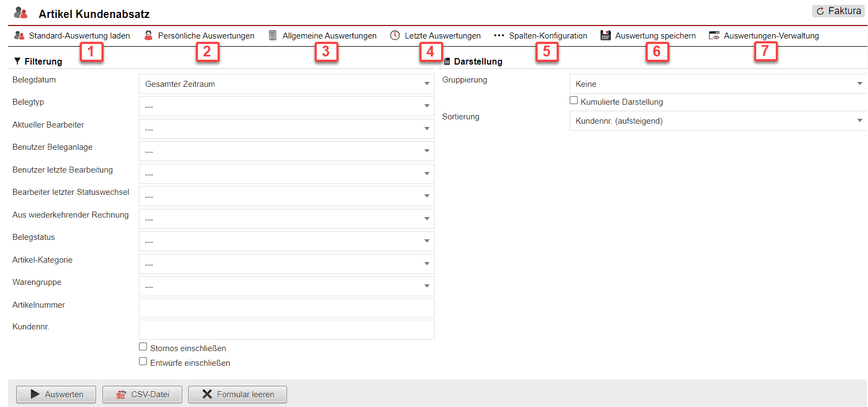Open the Sortierung dropdown with Kundennr. (aufsteigend)
Screen dimensions: 868x407
click(x=717, y=121)
